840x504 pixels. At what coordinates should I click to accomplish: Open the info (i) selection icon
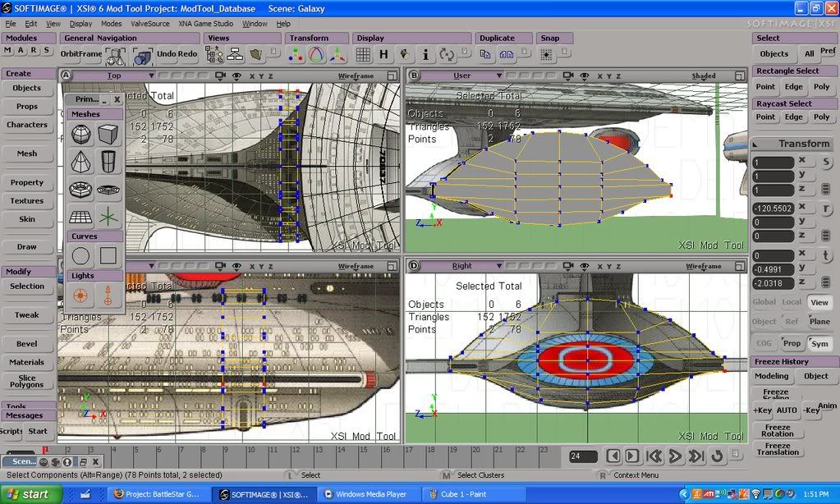pos(425,55)
